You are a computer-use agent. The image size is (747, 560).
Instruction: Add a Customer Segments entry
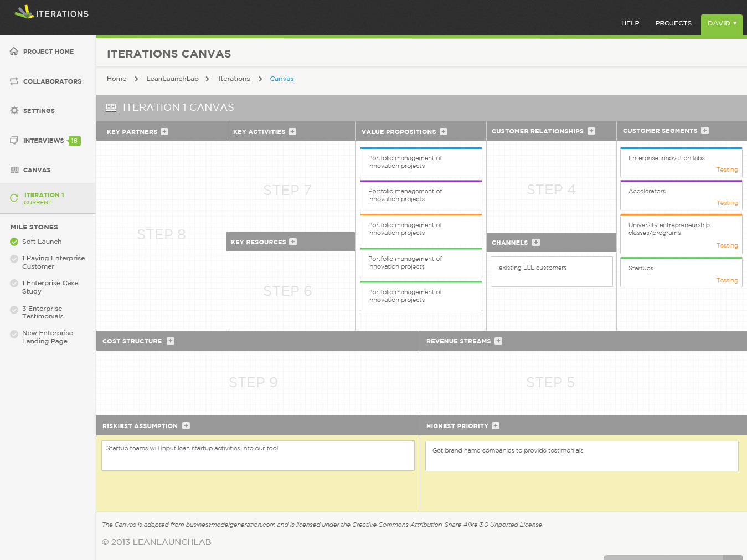tap(705, 131)
